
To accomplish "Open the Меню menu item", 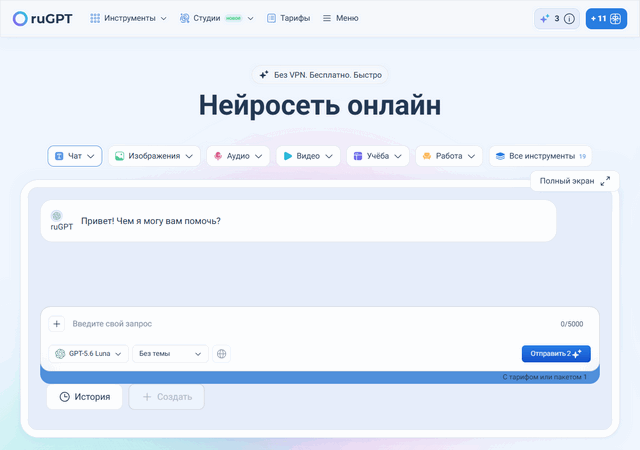I will point(340,18).
